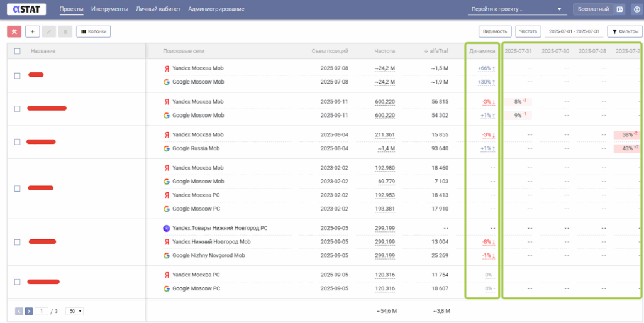This screenshot has height=323, width=644.
Task: Click the wallet icon beside Бесплатный
Action: [619, 9]
